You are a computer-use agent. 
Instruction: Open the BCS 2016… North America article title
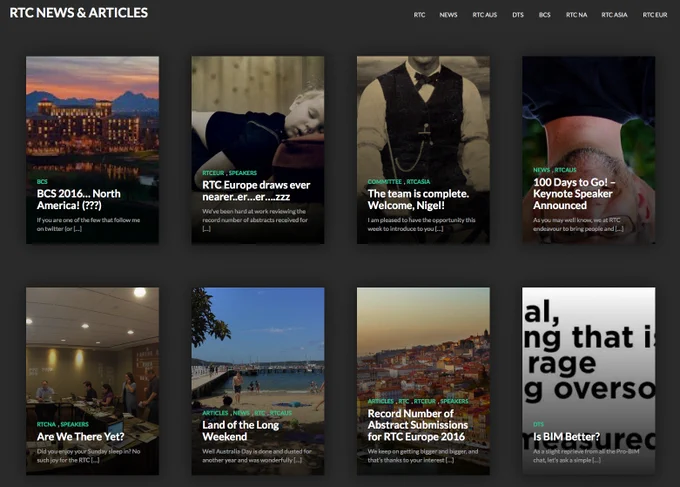point(79,199)
